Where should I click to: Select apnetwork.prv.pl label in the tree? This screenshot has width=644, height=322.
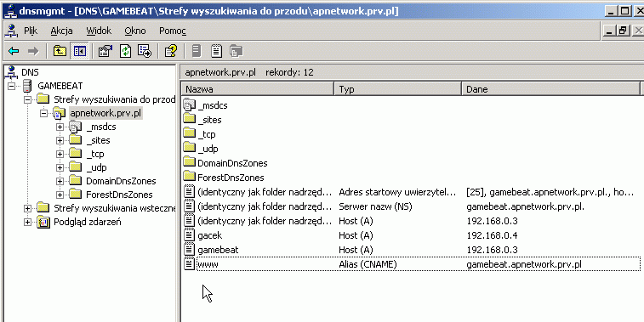click(x=106, y=113)
